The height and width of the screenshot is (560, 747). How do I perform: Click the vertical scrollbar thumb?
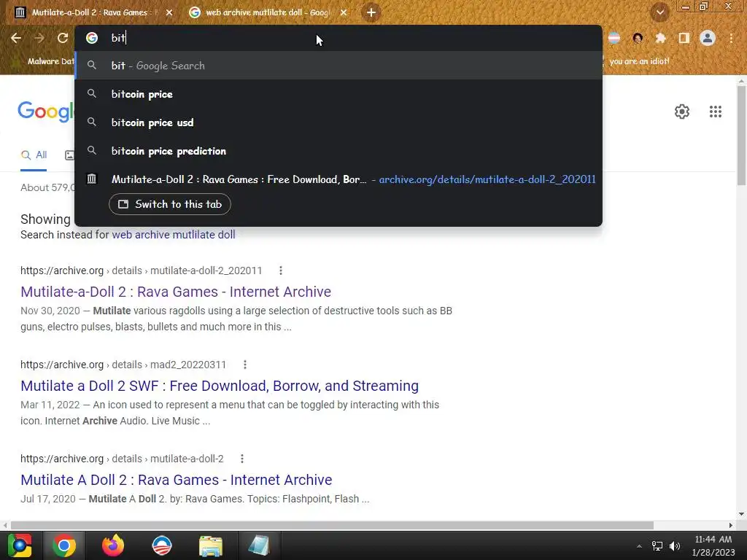[x=742, y=136]
